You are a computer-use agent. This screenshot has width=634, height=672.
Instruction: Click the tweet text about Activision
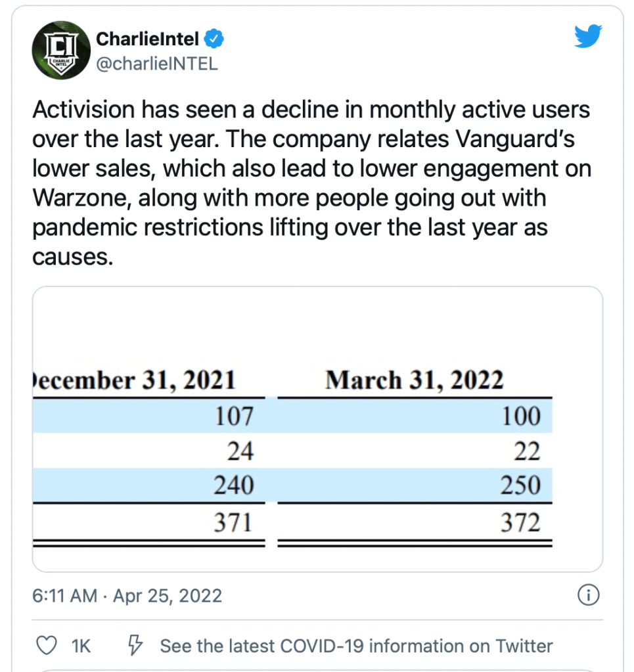point(311,183)
